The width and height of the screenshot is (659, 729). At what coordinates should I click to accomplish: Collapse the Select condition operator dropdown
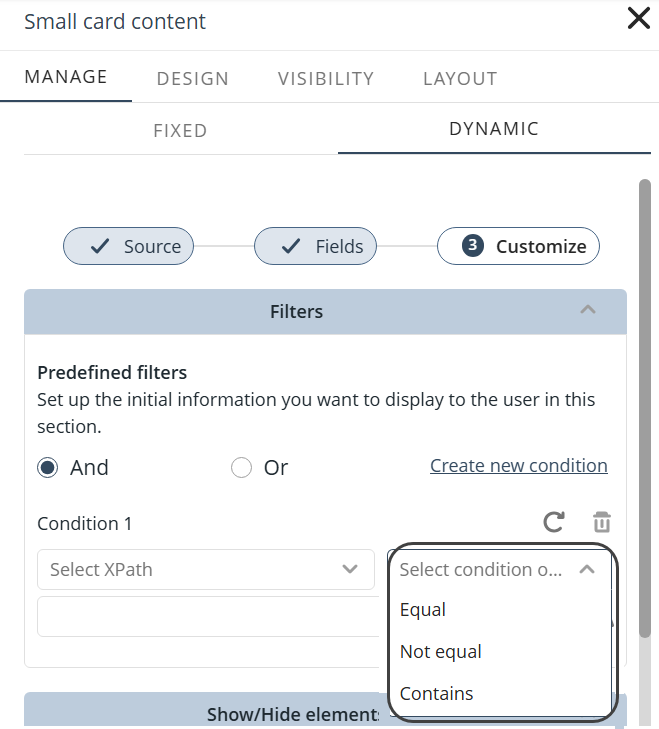(x=587, y=569)
